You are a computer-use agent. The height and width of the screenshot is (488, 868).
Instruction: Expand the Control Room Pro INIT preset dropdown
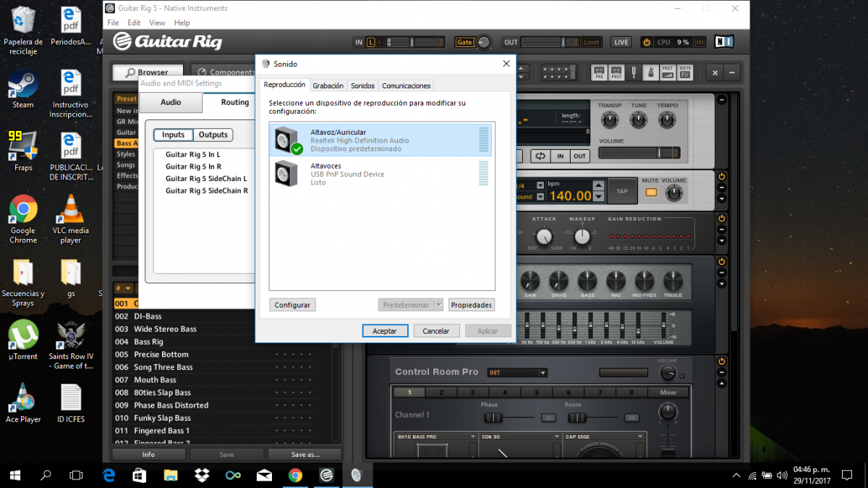[517, 373]
